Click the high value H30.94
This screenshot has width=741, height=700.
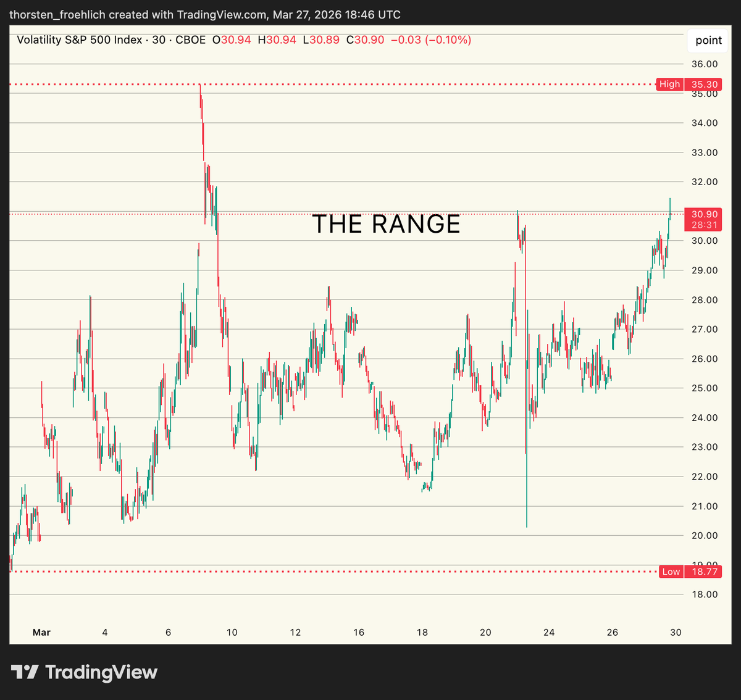coord(277,40)
